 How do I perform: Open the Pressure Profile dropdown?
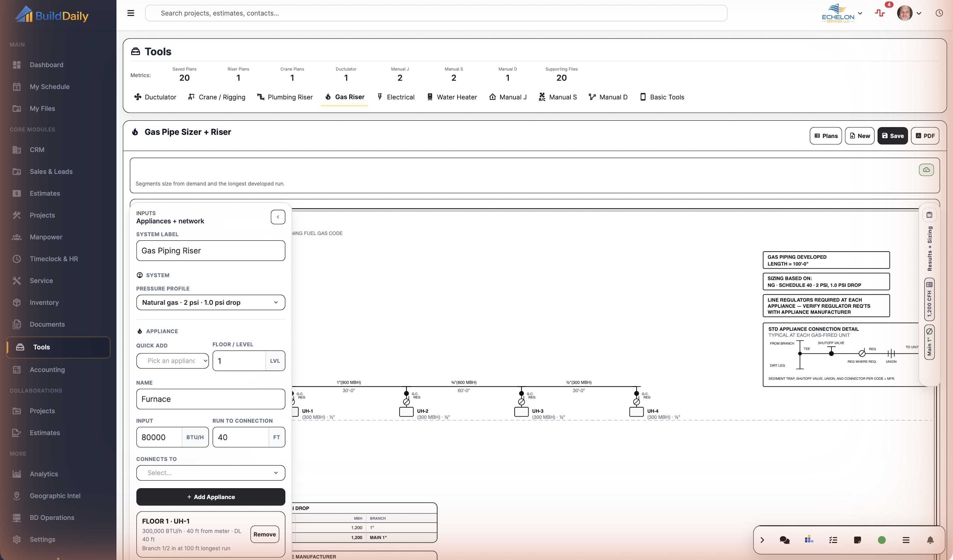click(x=211, y=303)
